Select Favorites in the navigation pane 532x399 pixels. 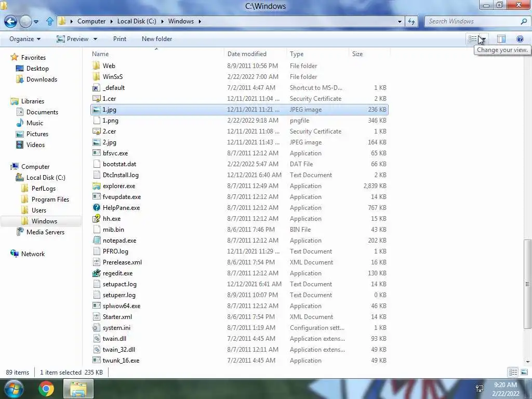(33, 58)
